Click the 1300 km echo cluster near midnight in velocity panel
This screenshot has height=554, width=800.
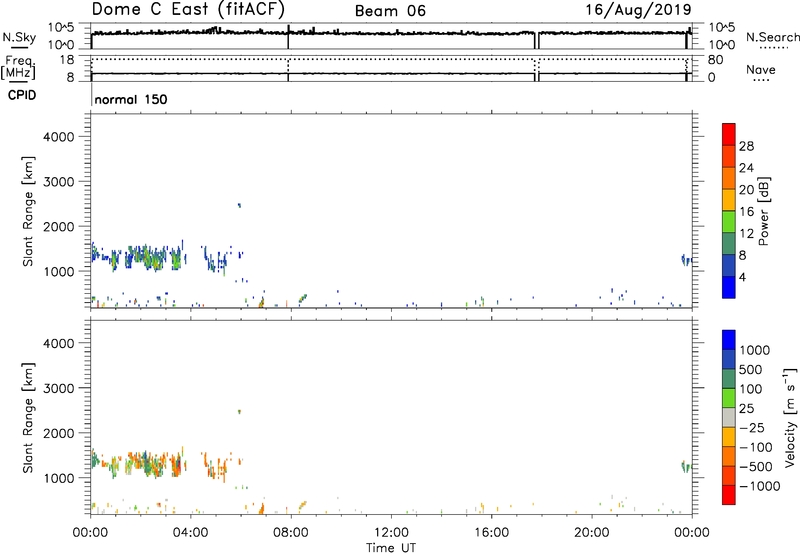(685, 466)
